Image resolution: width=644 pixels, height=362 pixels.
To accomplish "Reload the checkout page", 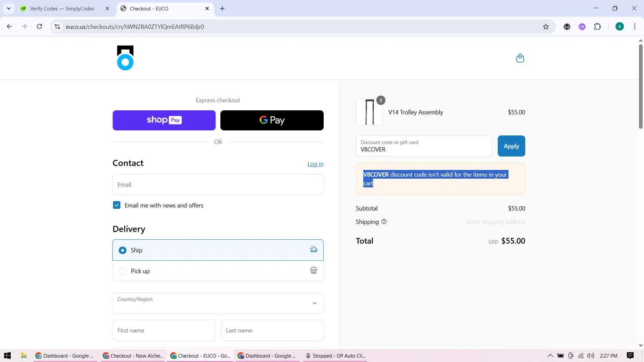I will pos(39,27).
